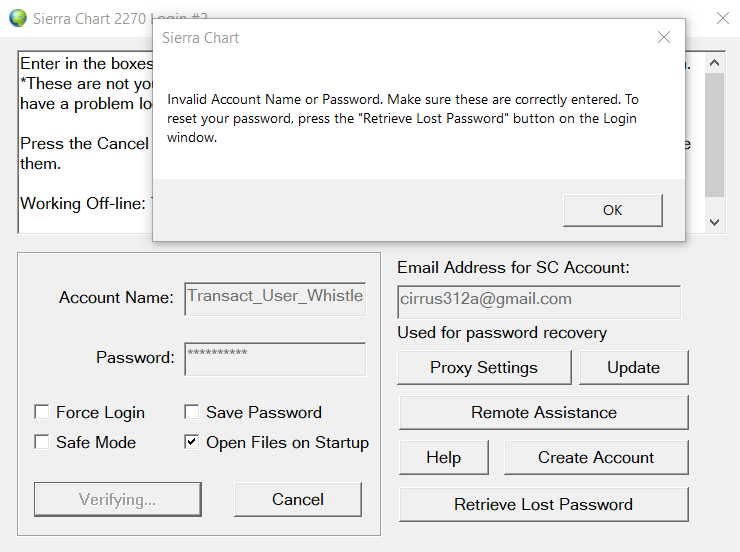Click the 'Email Address for SC Account:' label
Screen dimensions: 740x552
pyautogui.click(x=513, y=268)
